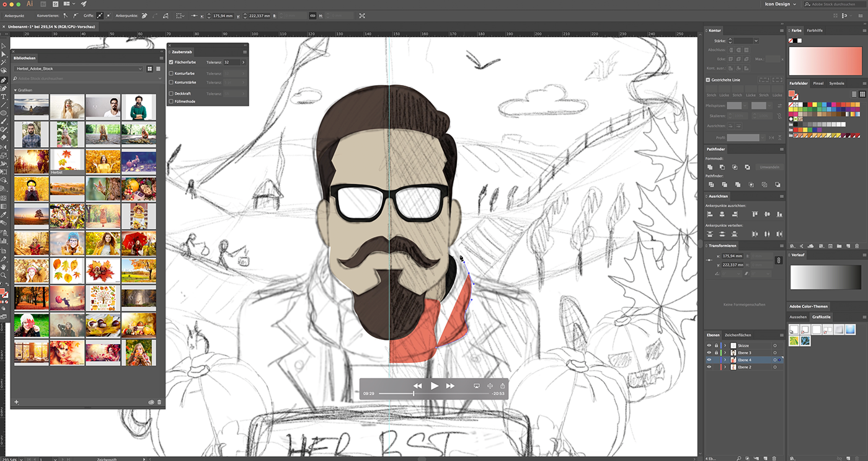Enable Konturstärke checkbox

(171, 82)
